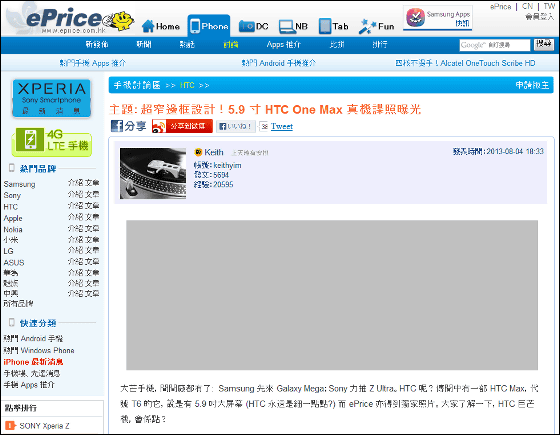
Task: Click the Facebook Like button
Action: click(235, 126)
